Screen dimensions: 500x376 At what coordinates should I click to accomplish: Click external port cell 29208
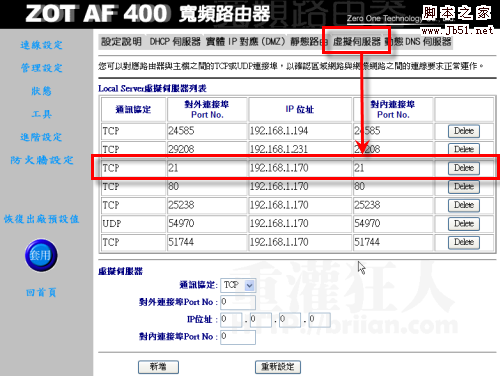[207, 149]
